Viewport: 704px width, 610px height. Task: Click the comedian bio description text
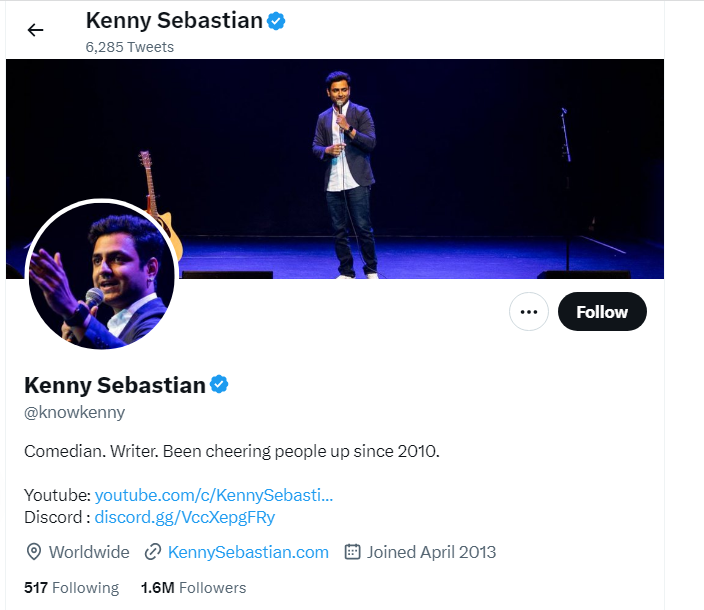click(232, 451)
